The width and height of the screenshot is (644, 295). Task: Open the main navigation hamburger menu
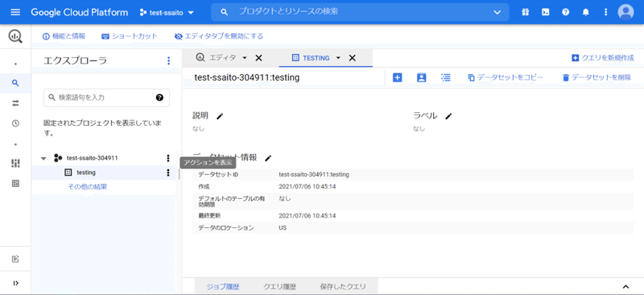click(15, 12)
